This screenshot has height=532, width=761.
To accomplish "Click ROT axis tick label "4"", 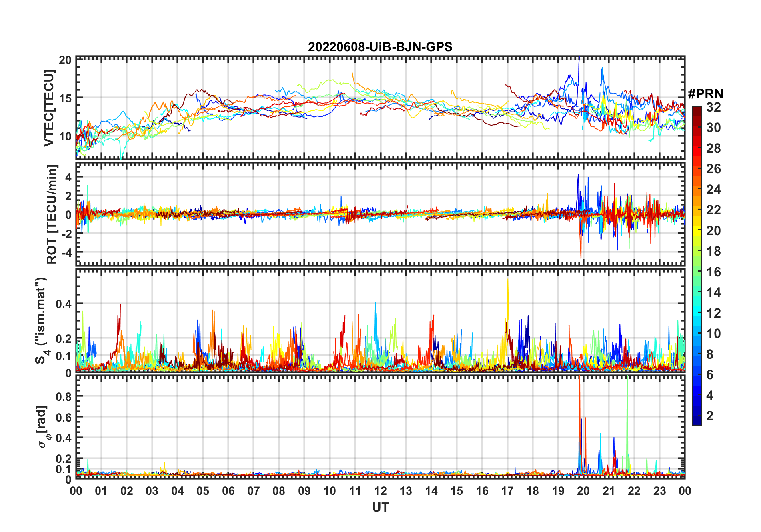I will (x=68, y=177).
